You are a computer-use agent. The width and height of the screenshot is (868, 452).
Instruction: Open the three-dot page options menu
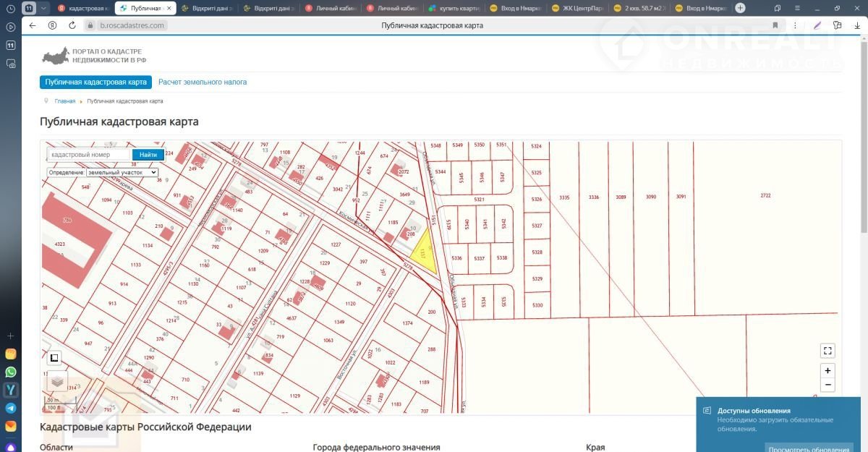pos(796,25)
